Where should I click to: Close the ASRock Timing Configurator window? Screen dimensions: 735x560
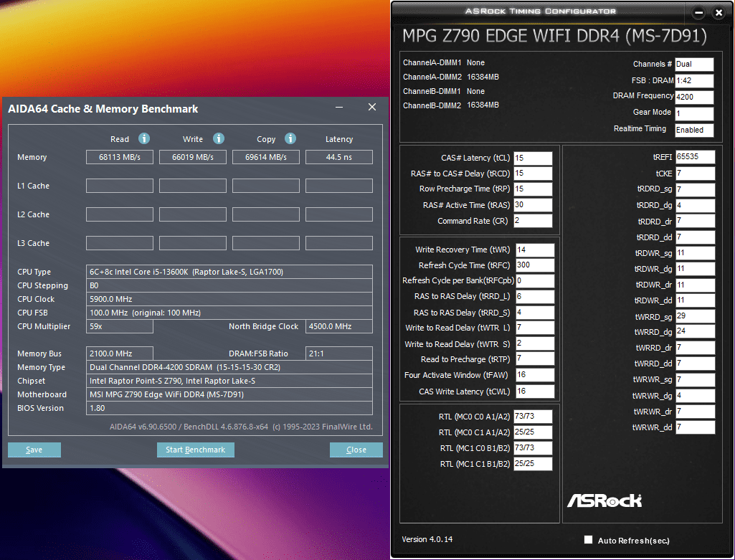click(x=719, y=13)
